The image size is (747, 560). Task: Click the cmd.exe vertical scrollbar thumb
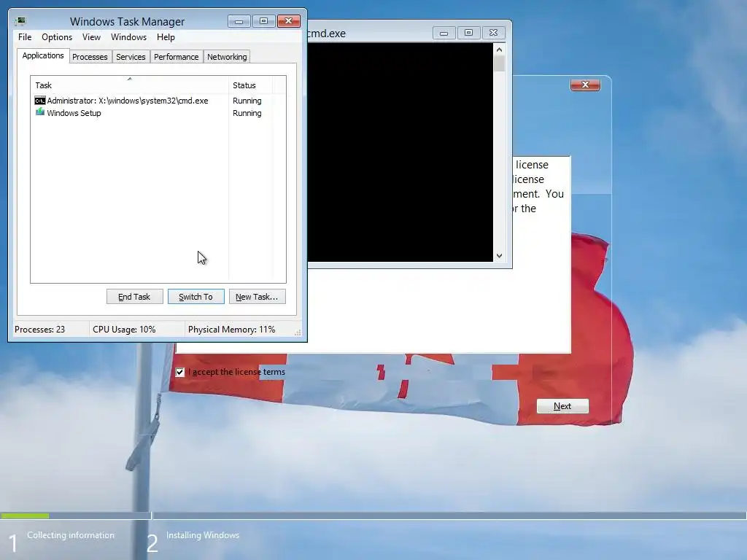point(499,63)
